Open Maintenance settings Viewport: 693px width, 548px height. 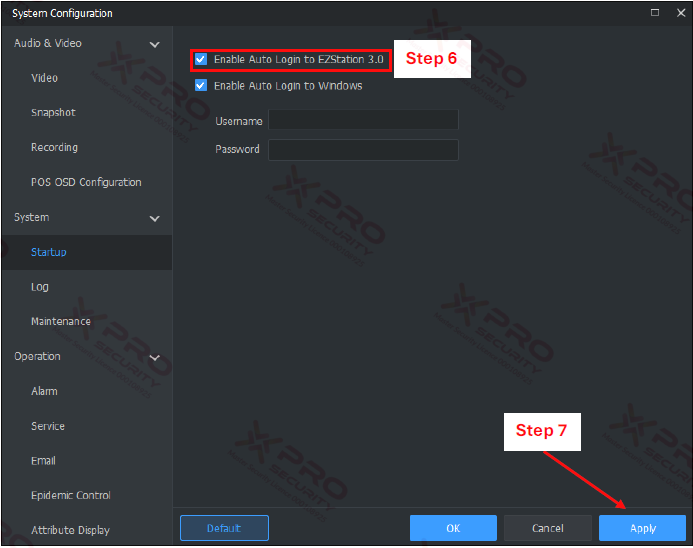pyautogui.click(x=61, y=321)
